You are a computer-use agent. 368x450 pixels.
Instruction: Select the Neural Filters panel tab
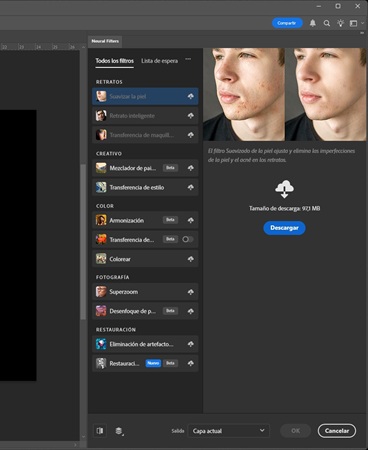click(105, 41)
